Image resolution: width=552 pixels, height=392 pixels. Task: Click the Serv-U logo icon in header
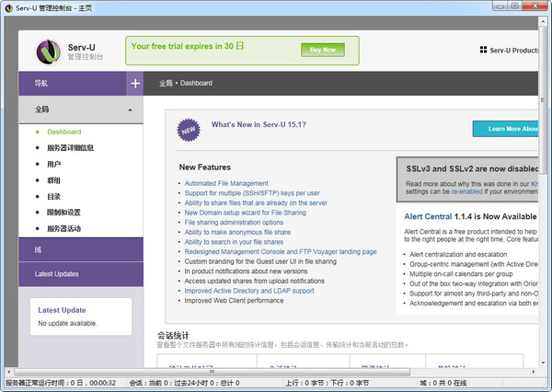[x=48, y=52]
